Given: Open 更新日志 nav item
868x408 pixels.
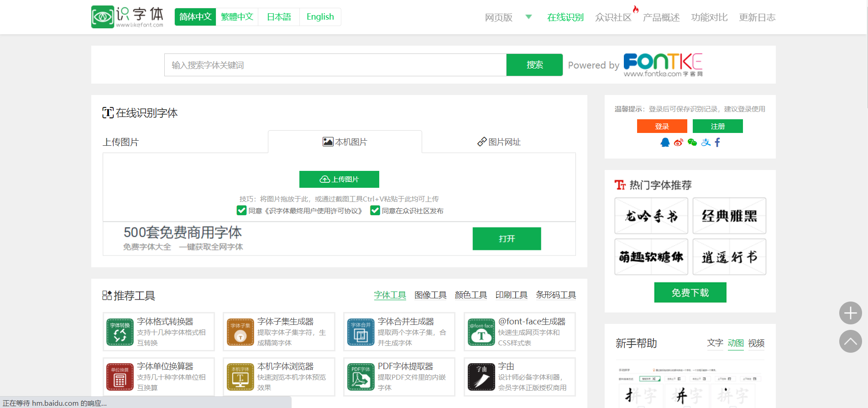Looking at the screenshot, I should (757, 17).
